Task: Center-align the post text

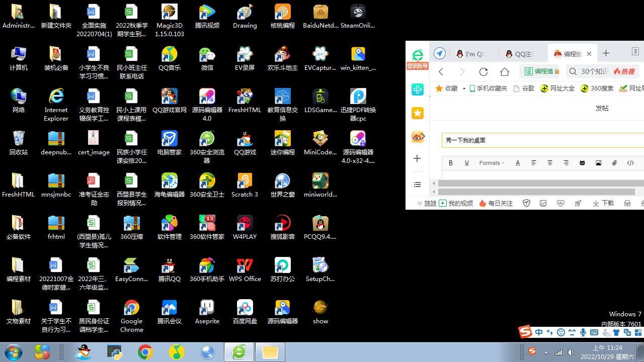Action: 550,163
